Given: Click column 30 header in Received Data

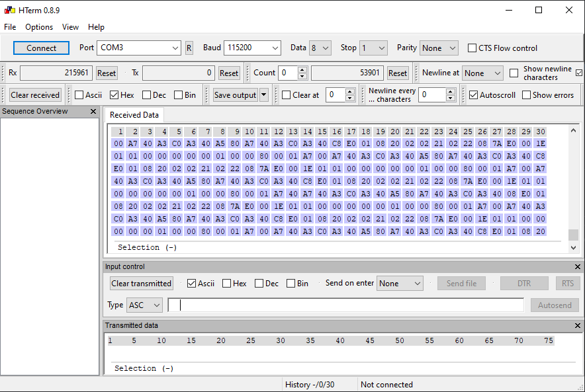Looking at the screenshot, I should [x=541, y=132].
